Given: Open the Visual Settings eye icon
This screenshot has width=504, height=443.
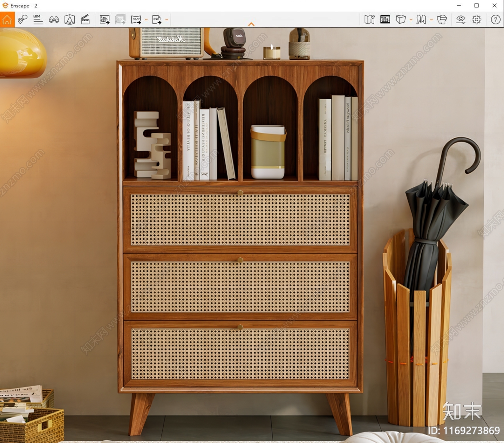Looking at the screenshot, I should tap(461, 20).
